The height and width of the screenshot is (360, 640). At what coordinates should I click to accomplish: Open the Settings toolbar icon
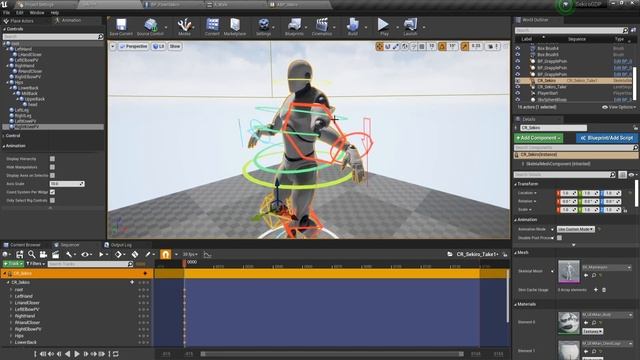click(x=264, y=25)
